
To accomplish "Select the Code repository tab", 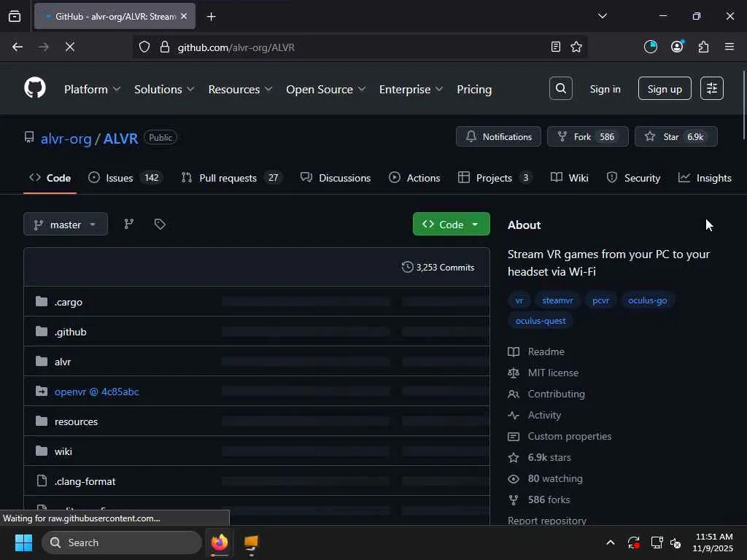I will [x=50, y=178].
